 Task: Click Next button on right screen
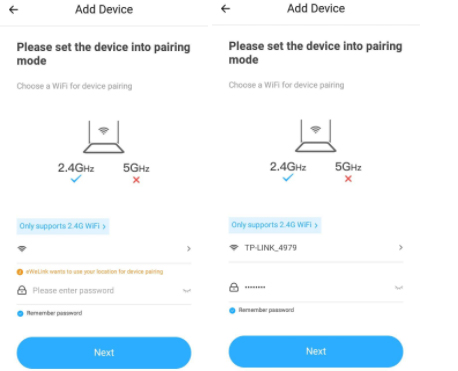point(316,351)
